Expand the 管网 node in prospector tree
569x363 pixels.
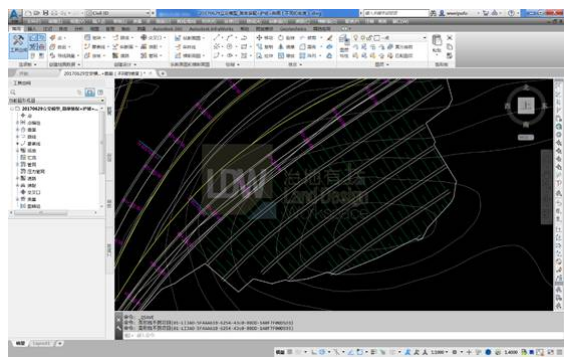(x=17, y=164)
